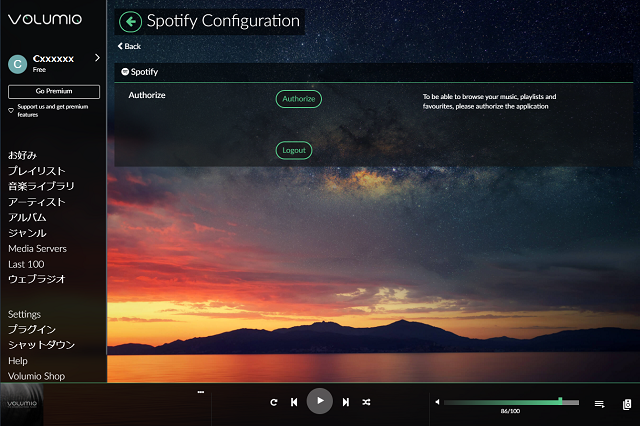The height and width of the screenshot is (426, 640).
Task: Open ジャンル in sidebar
Action: click(27, 233)
